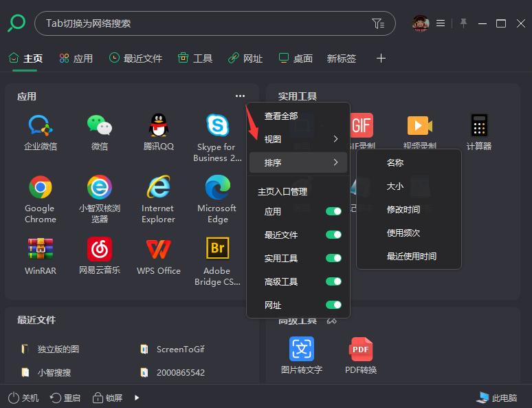This screenshot has width=532, height=408.
Task: Open the 网址 tab
Action: click(x=245, y=58)
